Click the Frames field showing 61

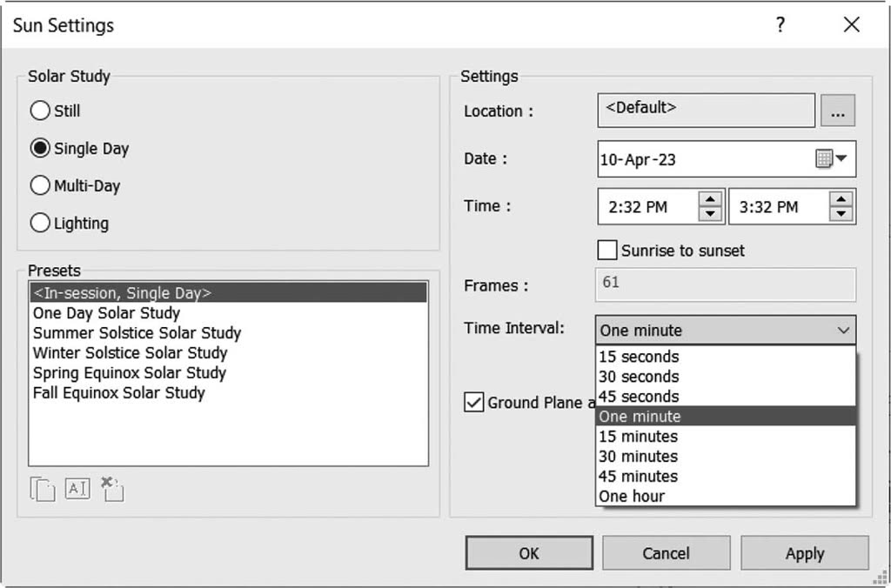(726, 284)
